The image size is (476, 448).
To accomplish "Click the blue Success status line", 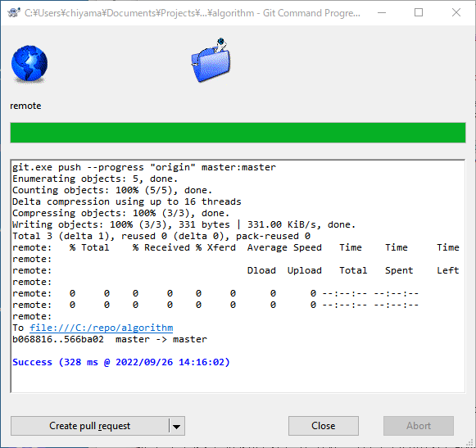I will point(120,362).
